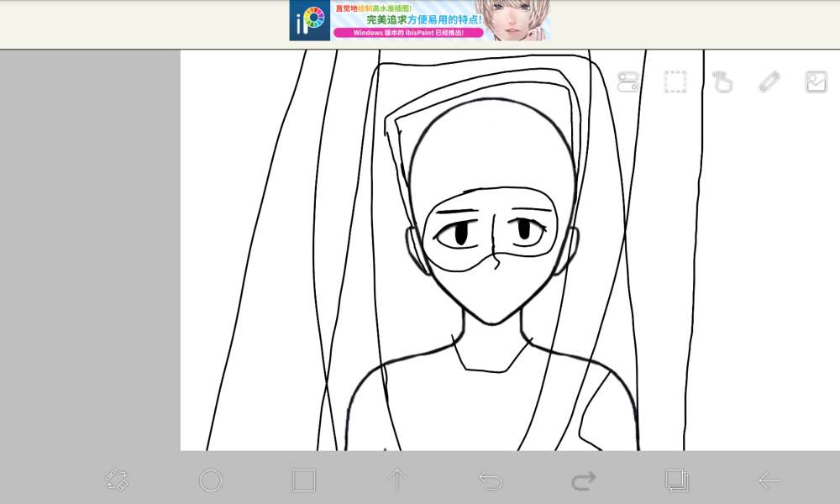Open the reference image material icon

point(816,81)
